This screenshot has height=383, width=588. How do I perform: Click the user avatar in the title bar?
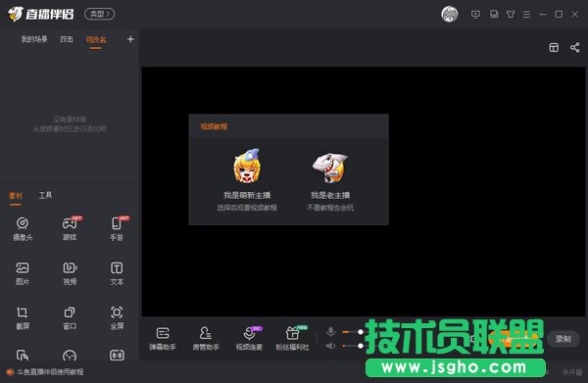(449, 15)
